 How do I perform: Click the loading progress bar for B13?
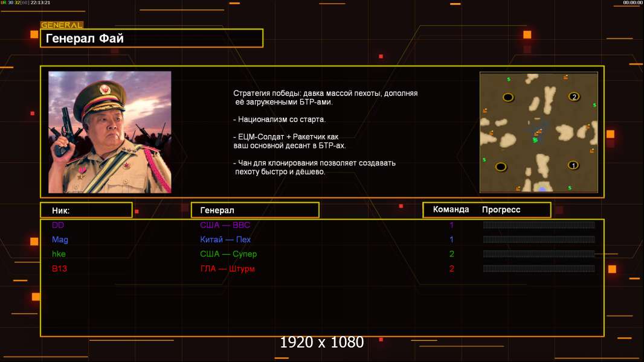tap(539, 268)
